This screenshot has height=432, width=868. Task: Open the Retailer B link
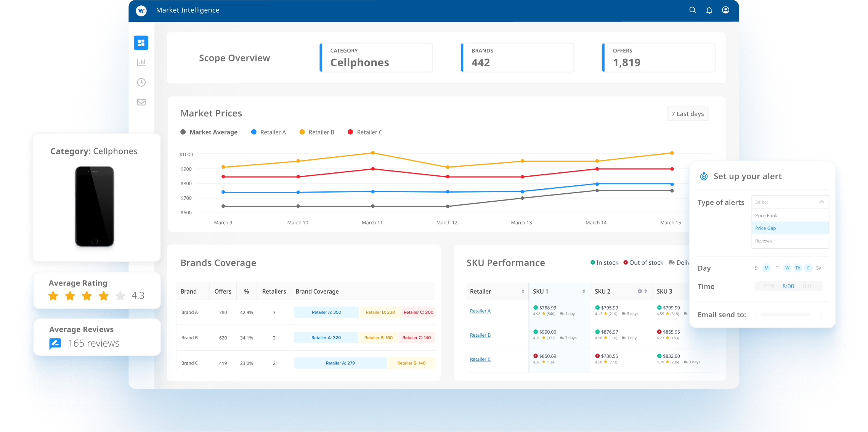[x=480, y=335]
